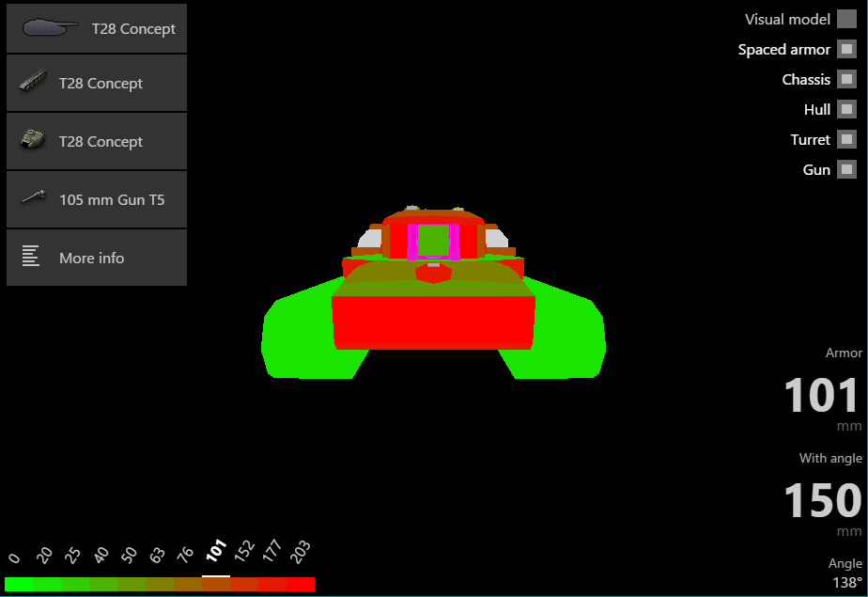
Task: Click the tank silhouette icon beside T28 Concept
Action: tap(49, 27)
